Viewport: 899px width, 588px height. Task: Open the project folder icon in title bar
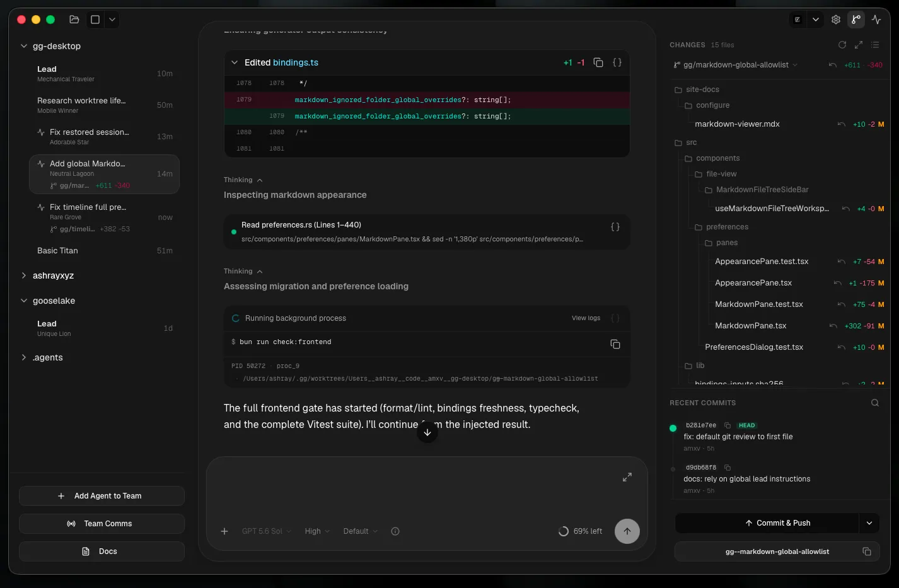(74, 20)
